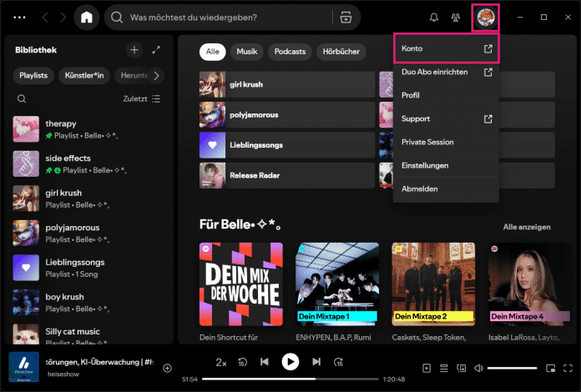Skip forward 15 seconds
This screenshot has height=392, width=581.
[x=338, y=362]
